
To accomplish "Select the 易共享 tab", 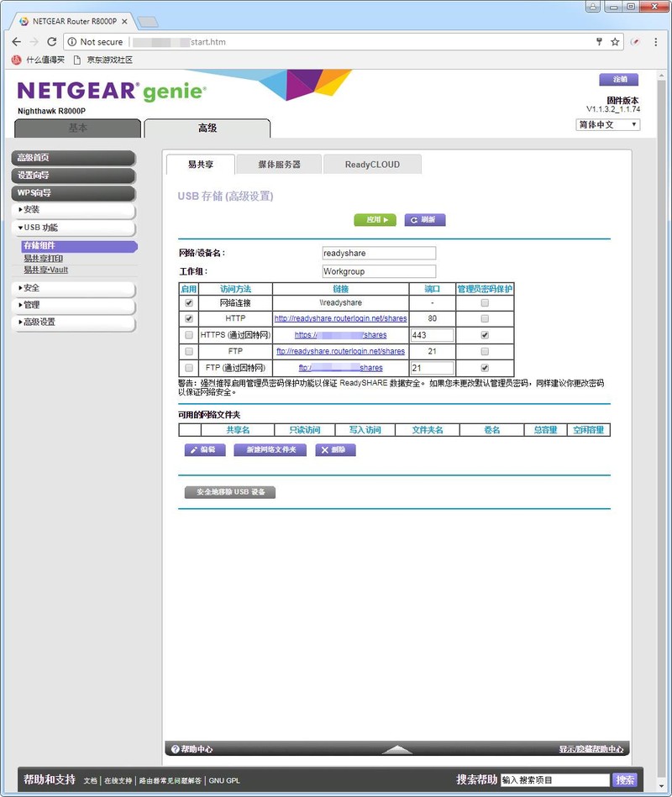I will click(x=201, y=164).
